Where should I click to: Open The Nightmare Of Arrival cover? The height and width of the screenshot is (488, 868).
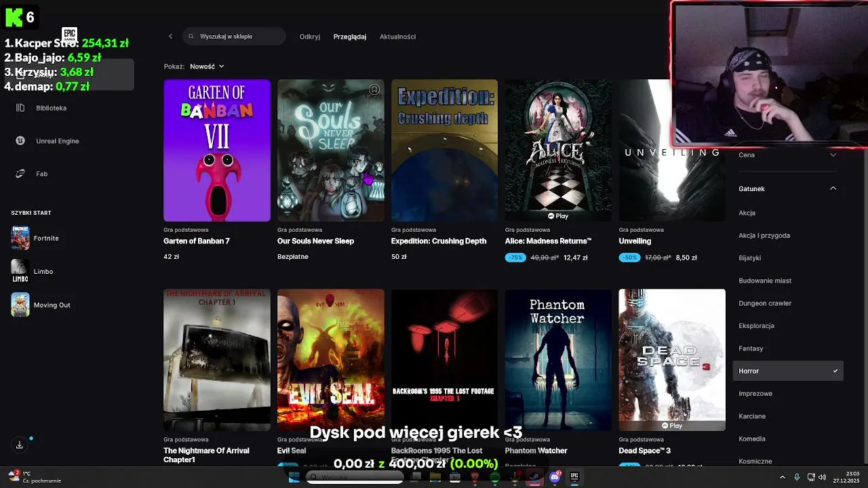click(x=217, y=360)
